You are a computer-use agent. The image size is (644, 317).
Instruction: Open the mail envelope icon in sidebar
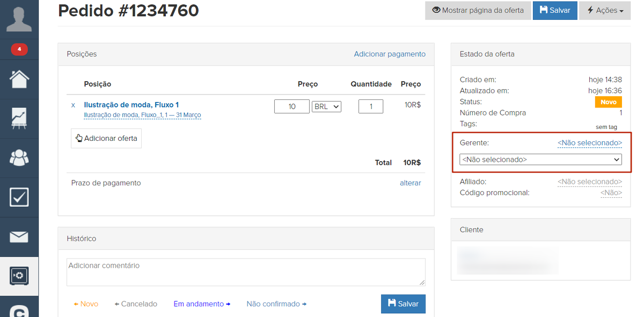coord(19,236)
